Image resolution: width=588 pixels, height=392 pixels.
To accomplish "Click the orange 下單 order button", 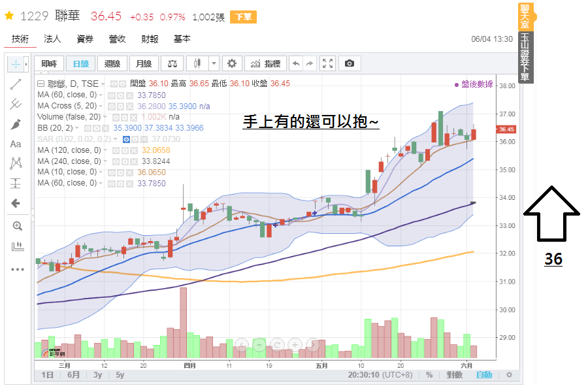I will [243, 17].
